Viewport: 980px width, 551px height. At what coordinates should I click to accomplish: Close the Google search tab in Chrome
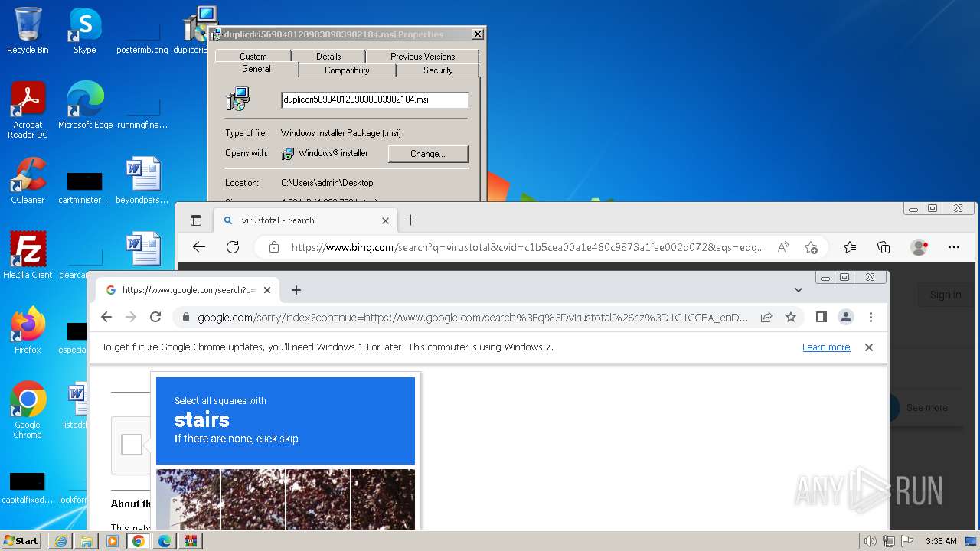coord(267,290)
